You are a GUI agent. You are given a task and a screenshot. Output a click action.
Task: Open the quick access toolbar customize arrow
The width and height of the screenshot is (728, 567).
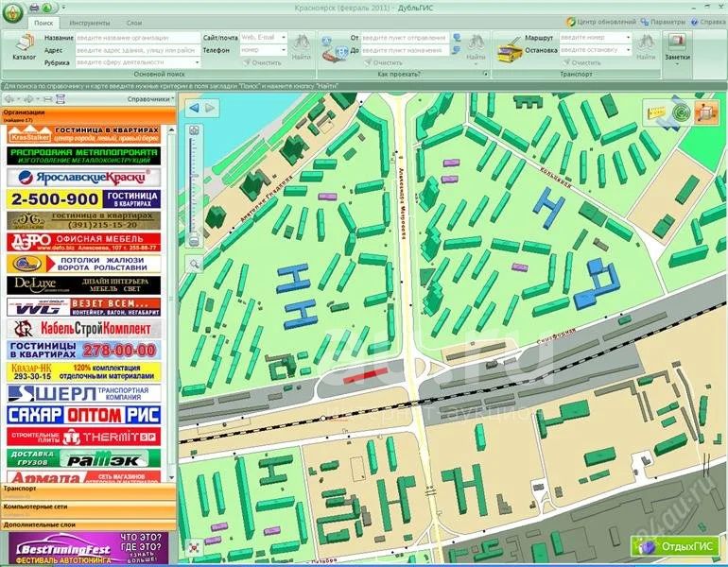click(x=63, y=8)
